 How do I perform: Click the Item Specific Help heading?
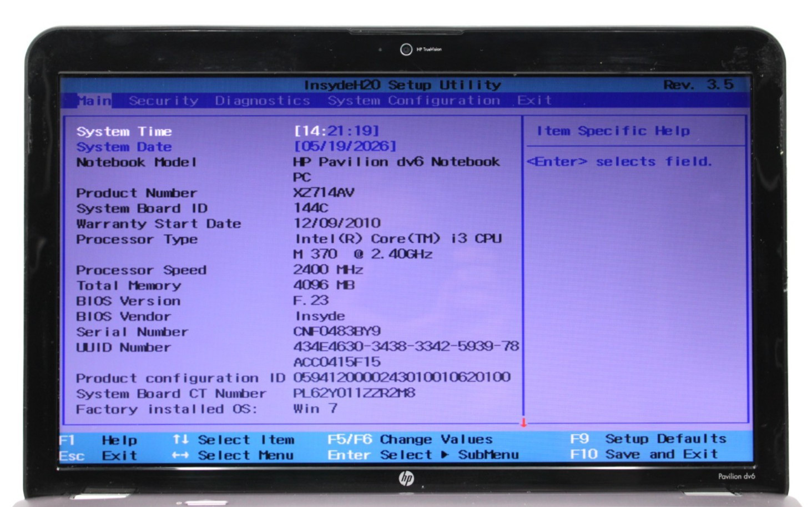[613, 131]
